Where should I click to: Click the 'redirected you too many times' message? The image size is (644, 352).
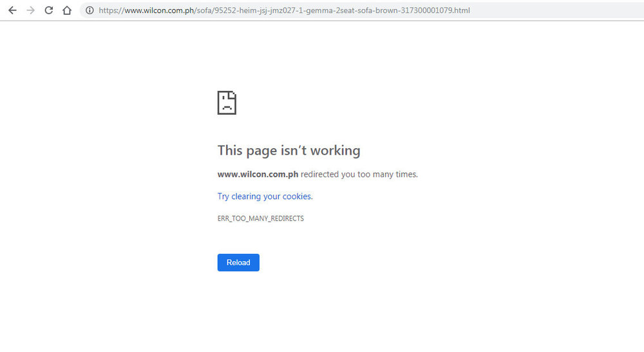[x=359, y=174]
